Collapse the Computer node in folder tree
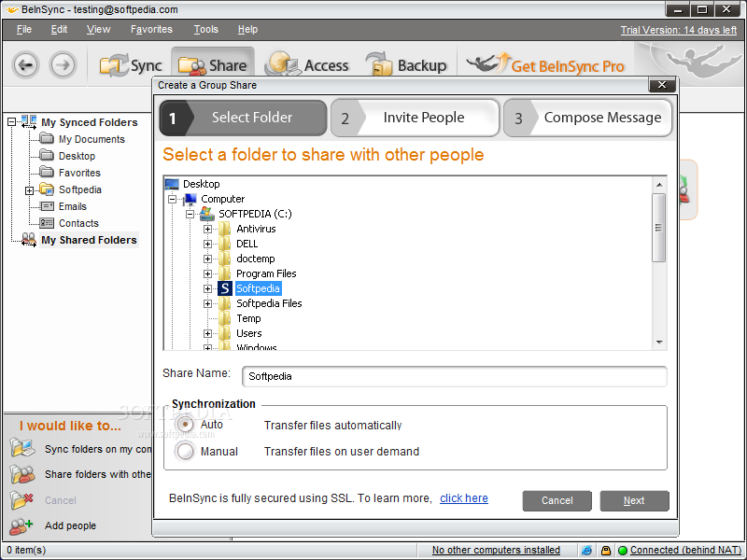 [172, 199]
